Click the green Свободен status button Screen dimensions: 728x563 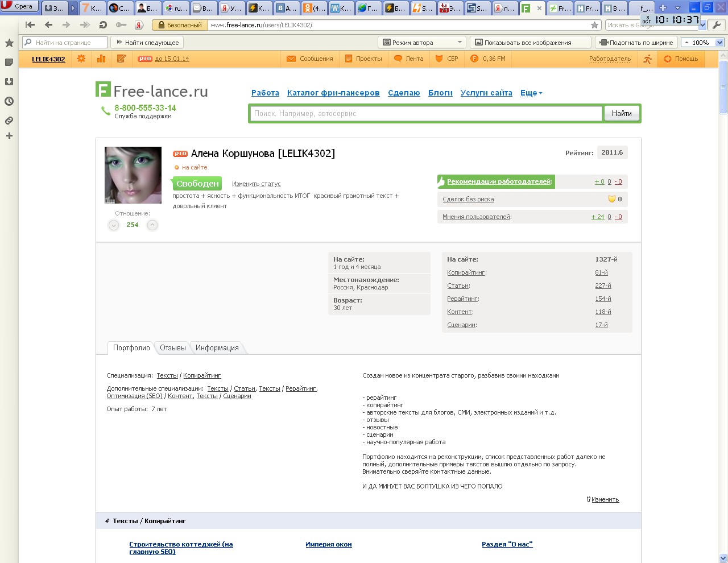tap(197, 184)
